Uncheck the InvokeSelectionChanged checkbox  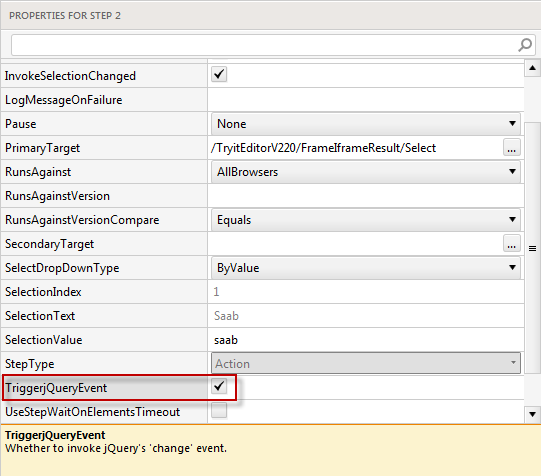pyautogui.click(x=219, y=74)
